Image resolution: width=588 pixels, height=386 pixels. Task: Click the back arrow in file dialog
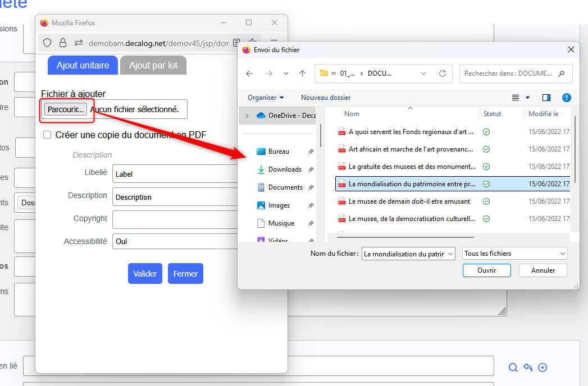249,73
